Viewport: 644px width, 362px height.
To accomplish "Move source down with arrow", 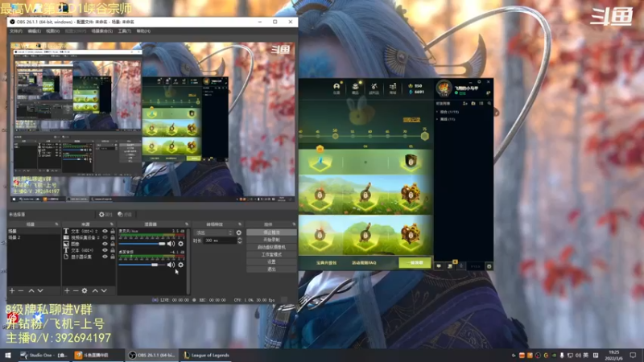I will [104, 290].
